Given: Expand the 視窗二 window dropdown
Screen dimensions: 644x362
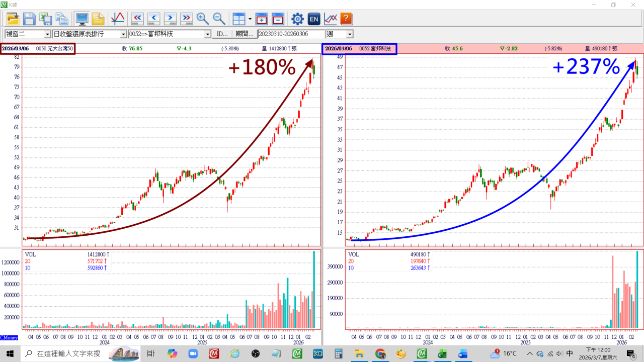Looking at the screenshot, I should coord(47,34).
